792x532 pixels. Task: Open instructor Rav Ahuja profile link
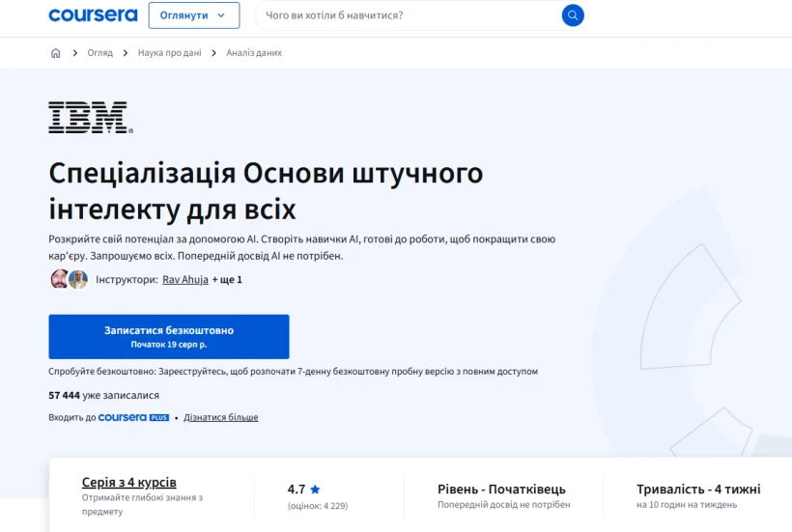click(185, 280)
